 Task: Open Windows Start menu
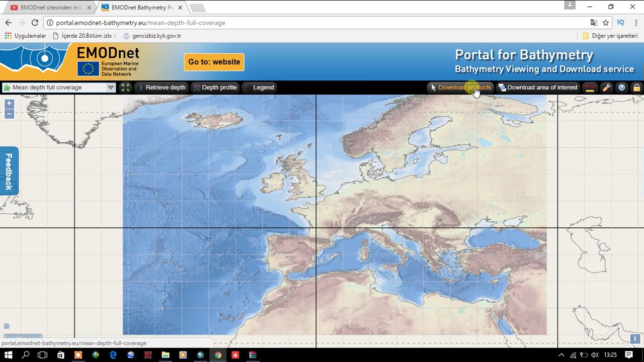click(9, 355)
